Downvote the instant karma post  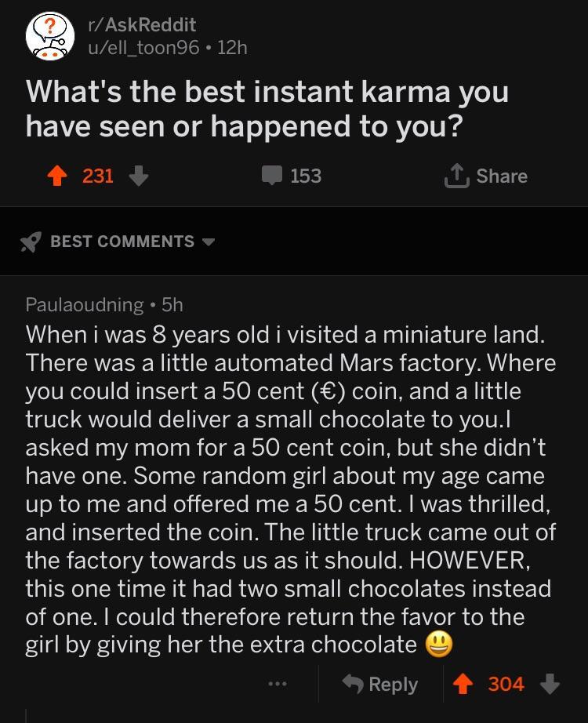(137, 176)
